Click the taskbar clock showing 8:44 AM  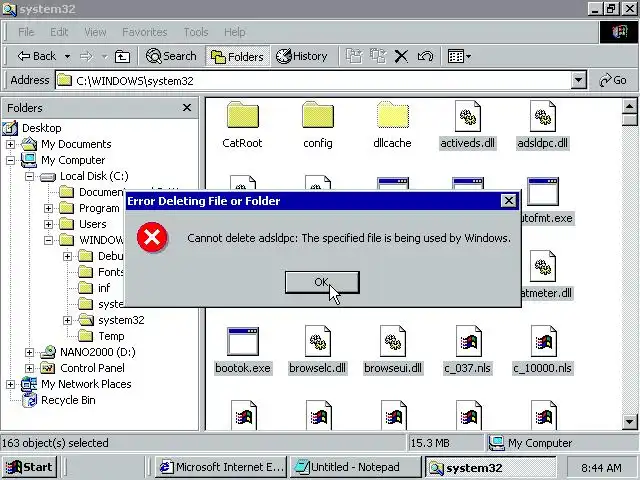(x=601, y=468)
